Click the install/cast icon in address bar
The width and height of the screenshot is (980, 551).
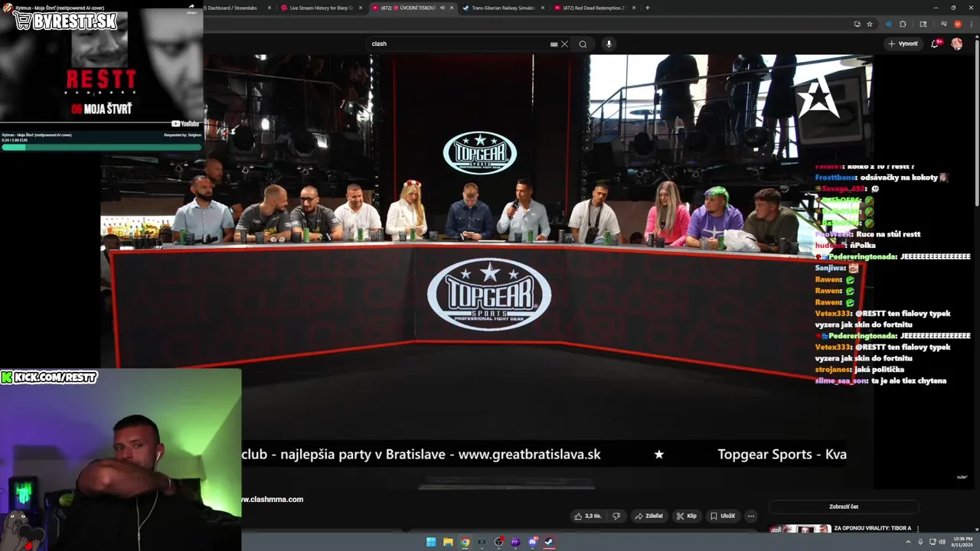point(857,24)
